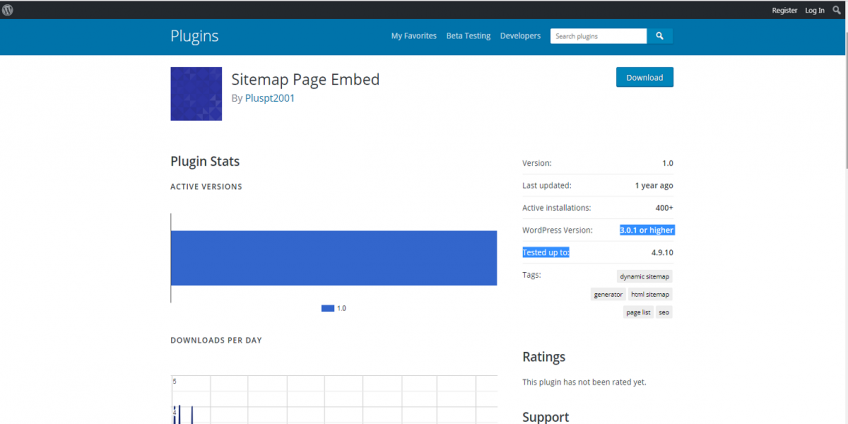Click the 'Version:' label
Image resolution: width=848 pixels, height=424 pixels.
(537, 163)
